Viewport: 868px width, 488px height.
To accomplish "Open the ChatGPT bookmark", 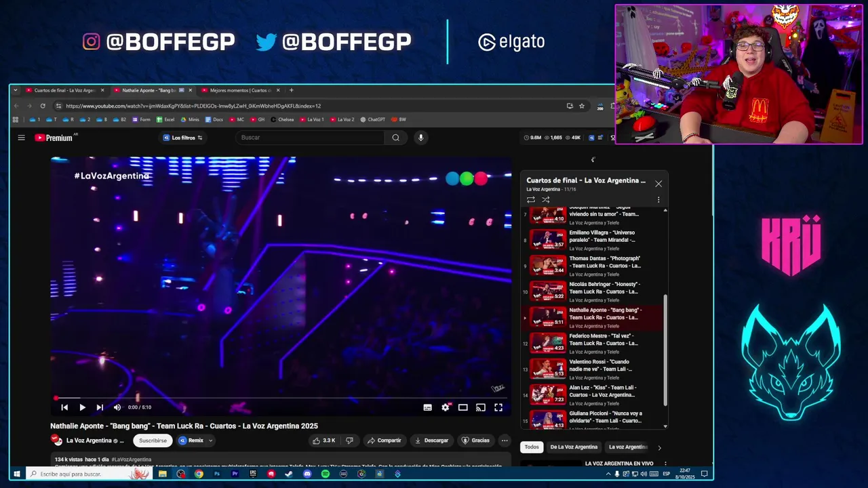I will point(372,120).
